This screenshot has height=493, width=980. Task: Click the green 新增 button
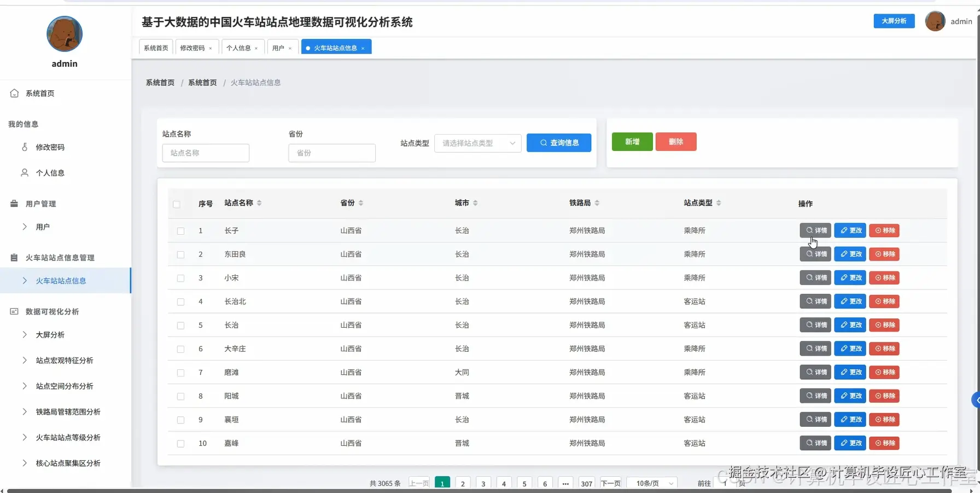632,142
